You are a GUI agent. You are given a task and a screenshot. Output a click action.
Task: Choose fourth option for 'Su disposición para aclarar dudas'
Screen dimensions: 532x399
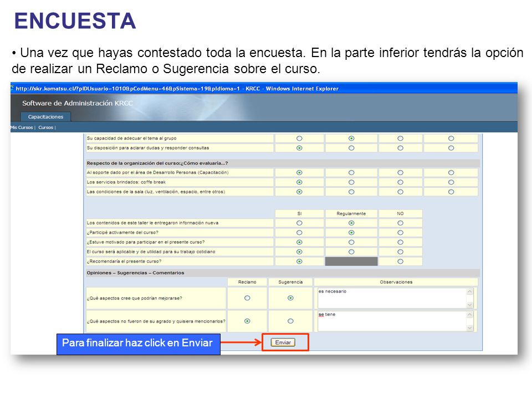451,148
